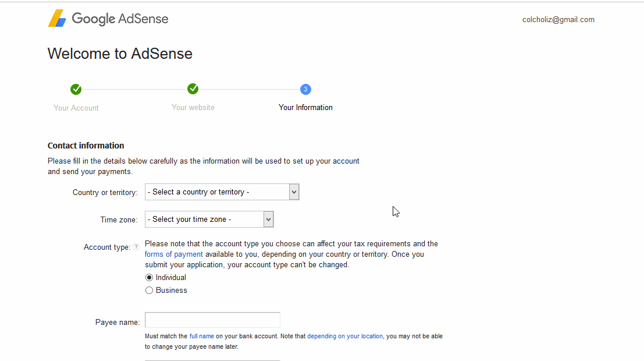Screen dimensions: 644x361
Task: Focus the Payee name input field
Action: pos(212,320)
